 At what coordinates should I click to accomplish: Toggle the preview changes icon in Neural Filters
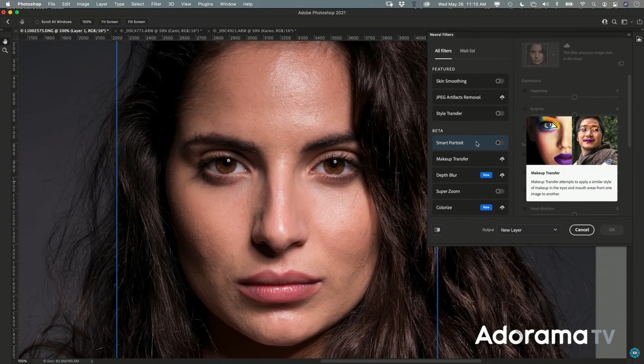(x=437, y=230)
